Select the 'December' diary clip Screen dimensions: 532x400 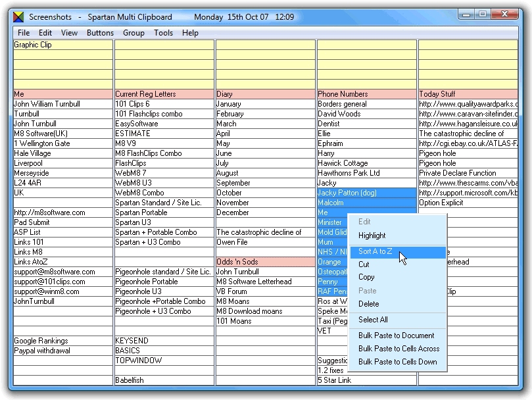(x=265, y=213)
